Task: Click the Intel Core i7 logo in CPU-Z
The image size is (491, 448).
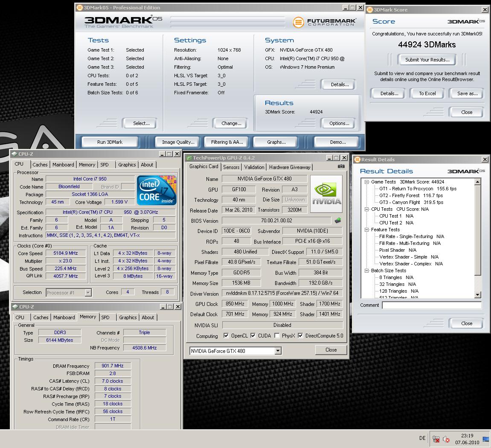Action: 157,190
